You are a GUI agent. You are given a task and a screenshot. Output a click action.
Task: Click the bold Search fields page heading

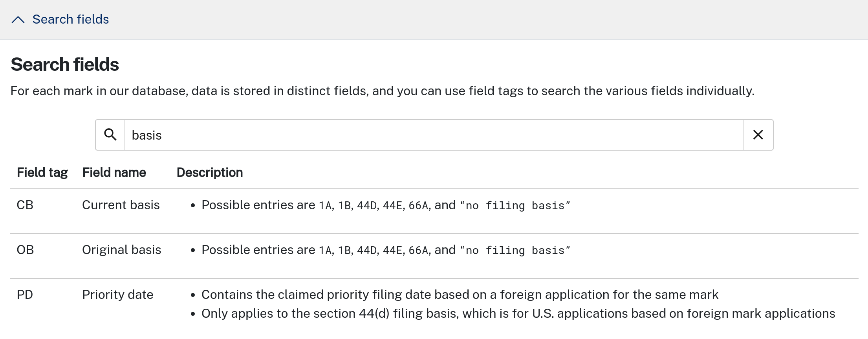pos(65,64)
